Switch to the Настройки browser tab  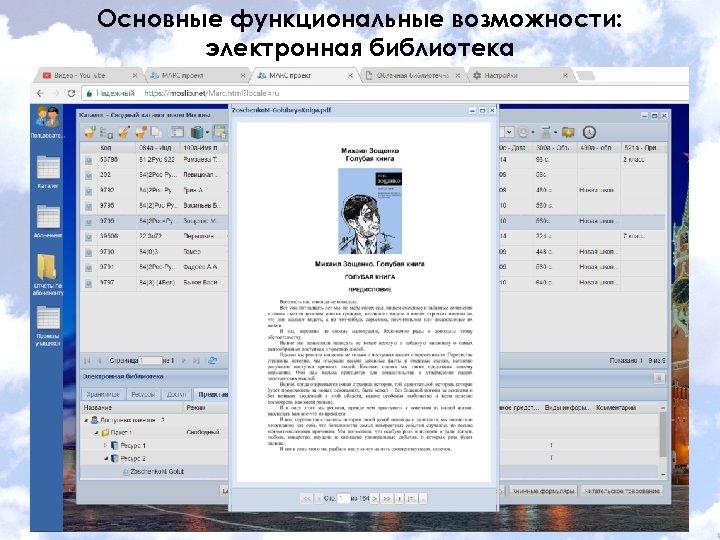[x=520, y=75]
